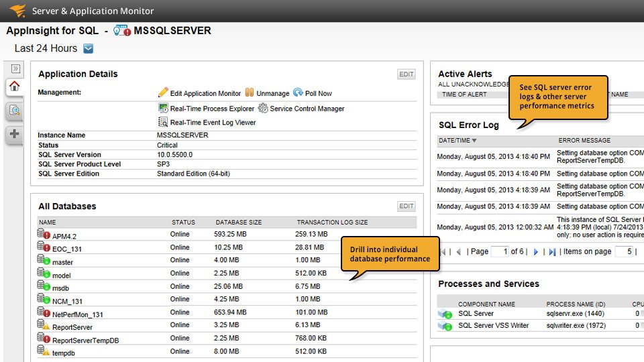Click the Edit Application Monitor pencil icon
This screenshot has height=362, width=644.
point(163,93)
